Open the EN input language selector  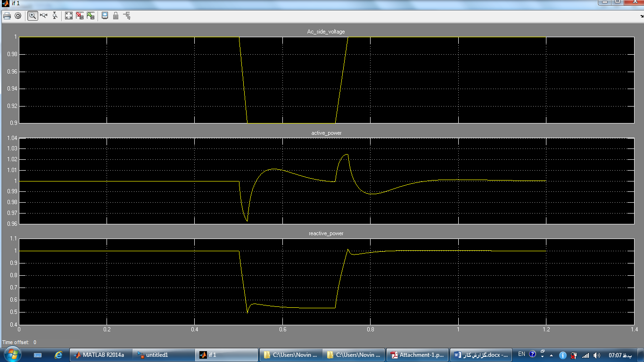[x=521, y=354]
